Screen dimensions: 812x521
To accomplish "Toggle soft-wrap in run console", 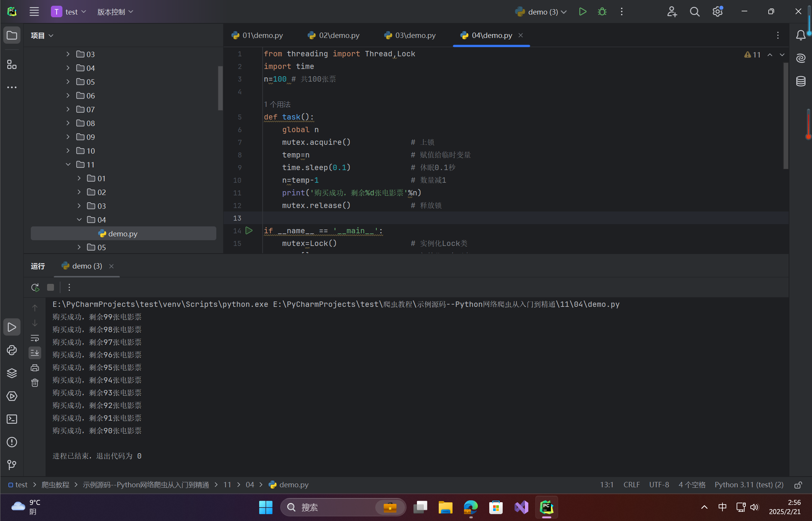I will point(35,338).
